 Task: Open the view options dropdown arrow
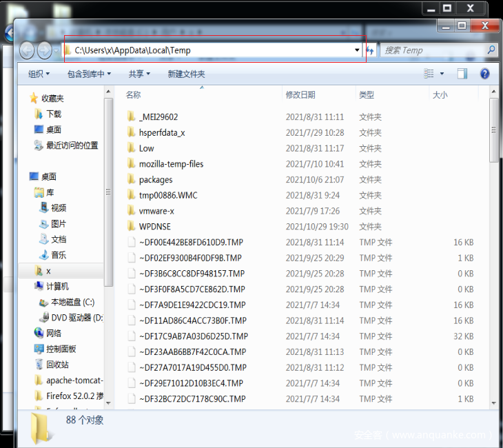[x=442, y=74]
